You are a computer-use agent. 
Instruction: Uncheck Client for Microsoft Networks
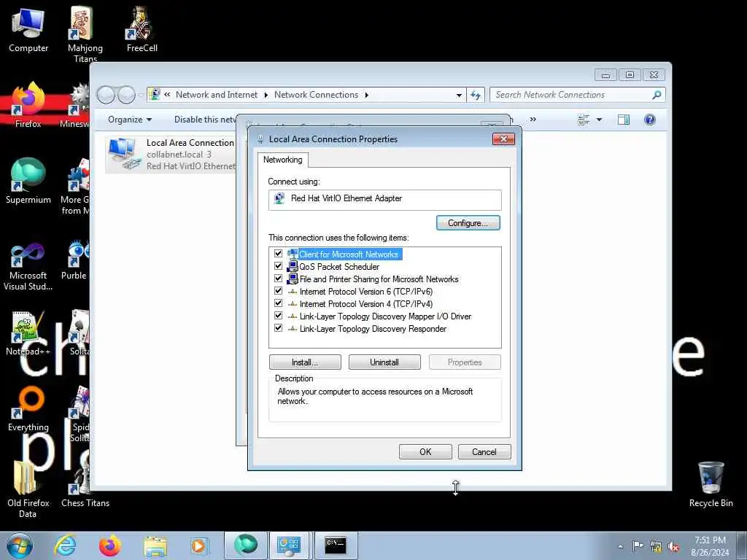click(x=278, y=253)
